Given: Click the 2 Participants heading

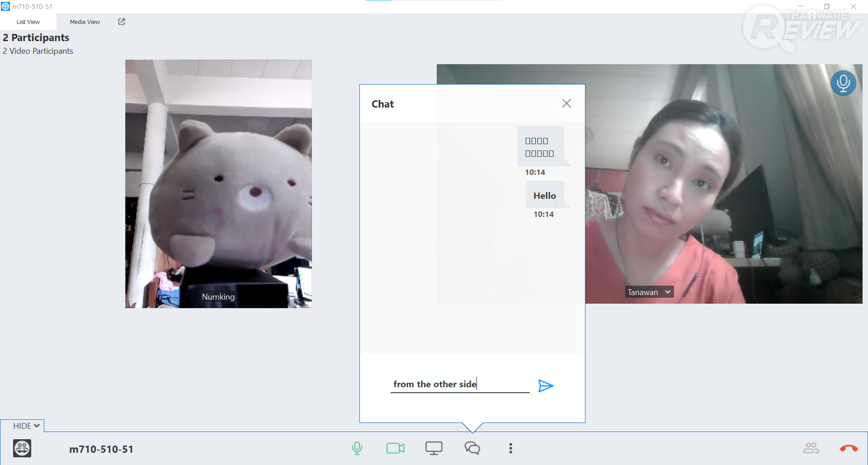Looking at the screenshot, I should coord(36,38).
